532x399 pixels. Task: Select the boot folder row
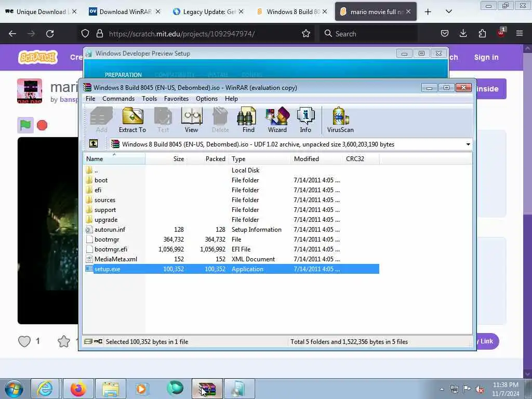(x=231, y=180)
